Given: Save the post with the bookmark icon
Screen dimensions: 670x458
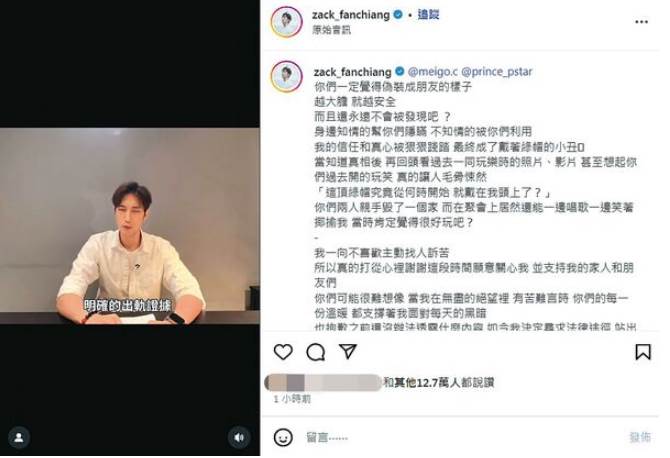Looking at the screenshot, I should pos(643,352).
